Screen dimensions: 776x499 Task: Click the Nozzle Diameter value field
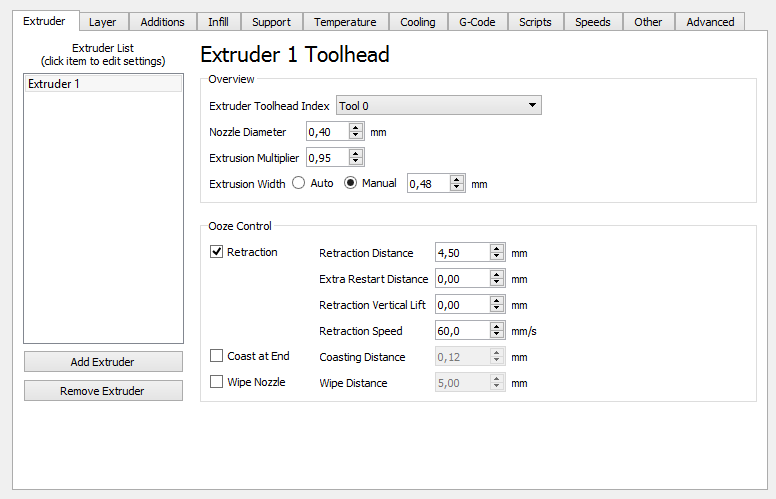point(328,132)
